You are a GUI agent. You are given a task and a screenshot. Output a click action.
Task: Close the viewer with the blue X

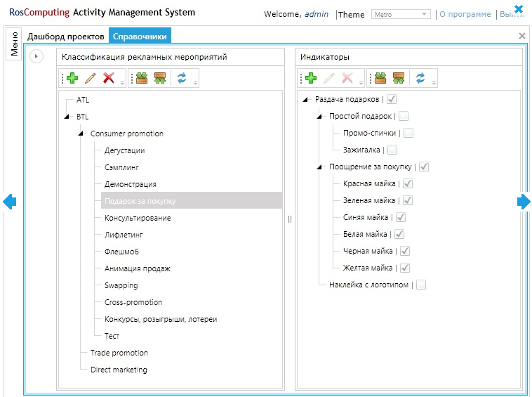[519, 9]
